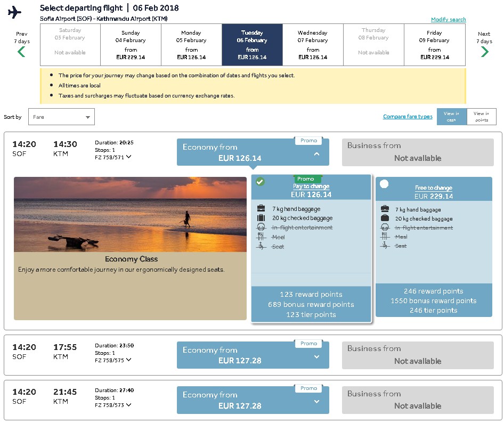This screenshot has width=504, height=423.
Task: Click the Modify search link
Action: tap(448, 19)
